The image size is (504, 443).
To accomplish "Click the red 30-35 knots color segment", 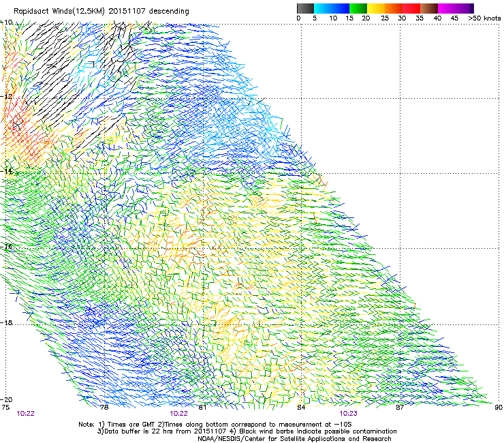I will click(x=411, y=8).
